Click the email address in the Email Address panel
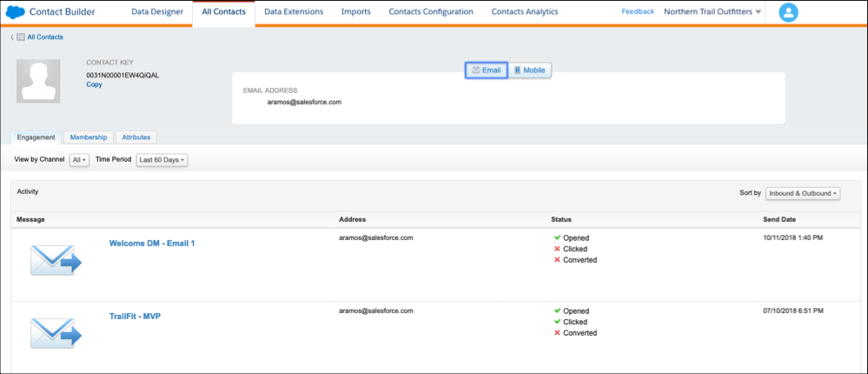 304,102
